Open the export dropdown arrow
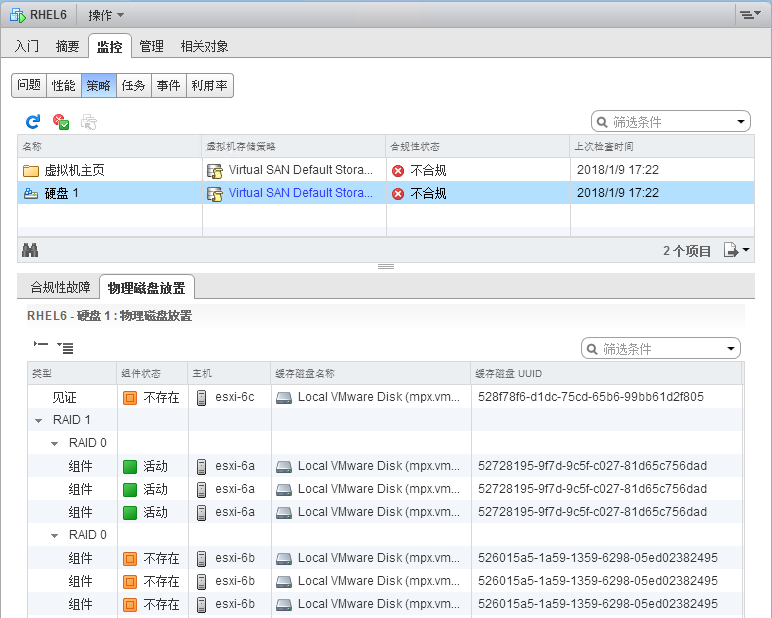 (745, 250)
